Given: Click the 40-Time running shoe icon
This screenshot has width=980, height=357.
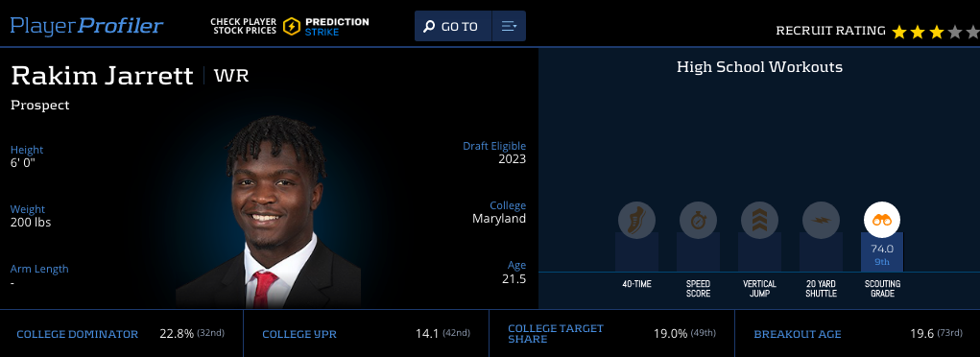Looking at the screenshot, I should click(x=636, y=220).
